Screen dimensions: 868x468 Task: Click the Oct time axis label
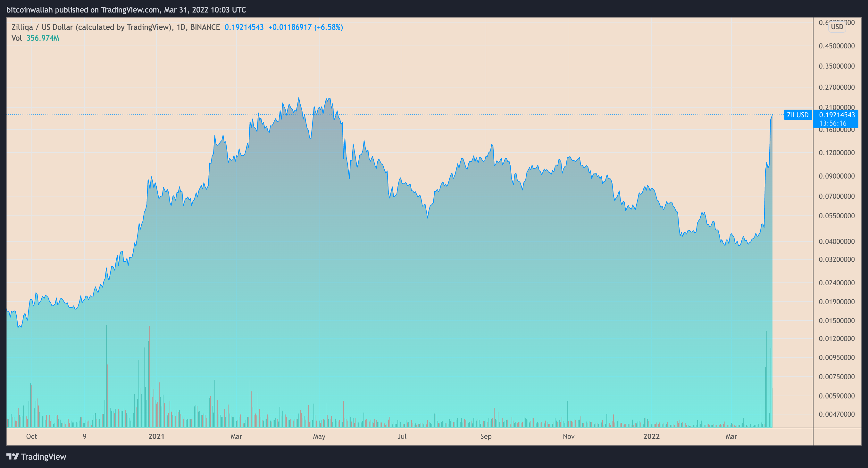(x=31, y=436)
